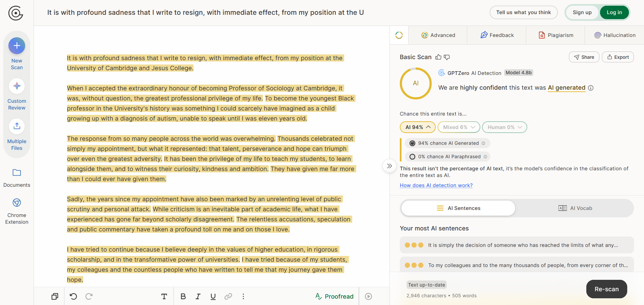Click the Share button
The width and height of the screenshot is (644, 305).
(x=584, y=57)
